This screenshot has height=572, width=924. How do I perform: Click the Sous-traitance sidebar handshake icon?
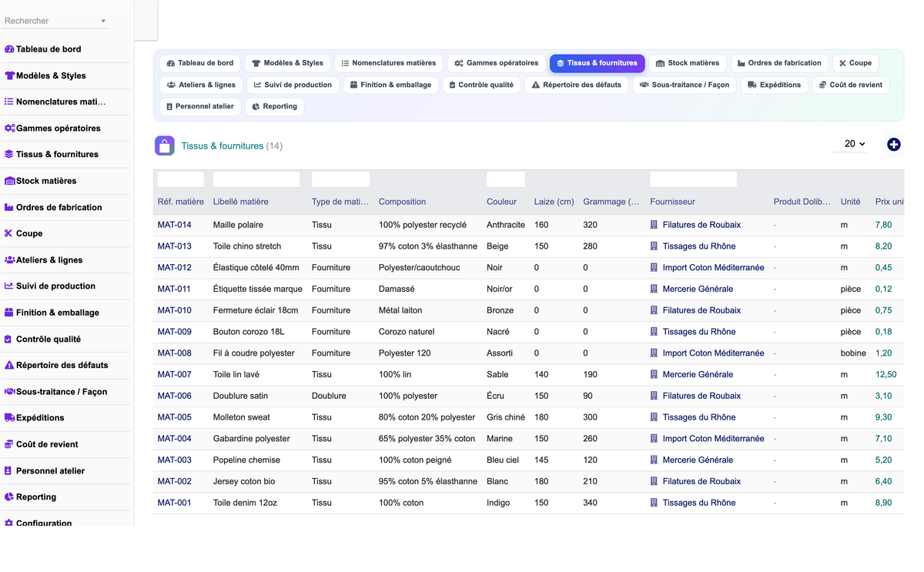click(x=9, y=391)
